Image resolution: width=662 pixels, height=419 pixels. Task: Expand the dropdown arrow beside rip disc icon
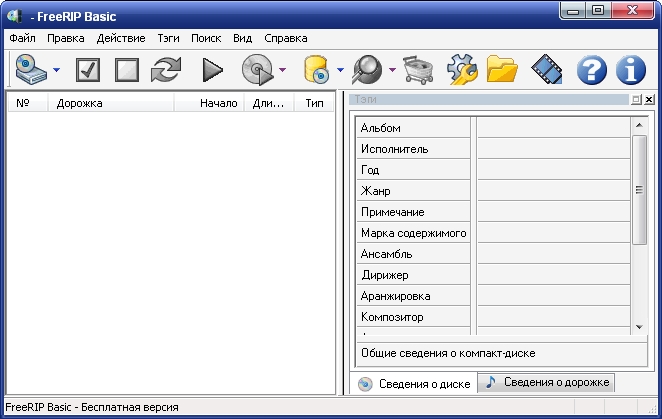(x=283, y=71)
